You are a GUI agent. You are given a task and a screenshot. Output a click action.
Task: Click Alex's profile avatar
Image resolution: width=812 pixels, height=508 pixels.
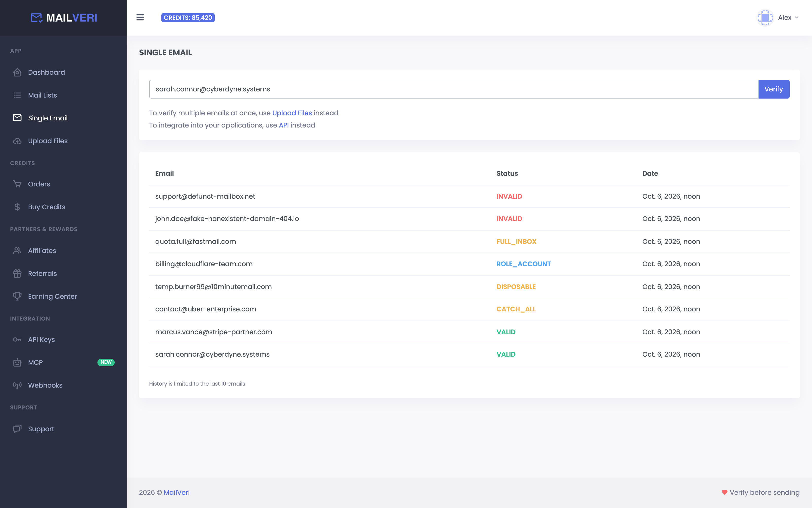click(765, 18)
